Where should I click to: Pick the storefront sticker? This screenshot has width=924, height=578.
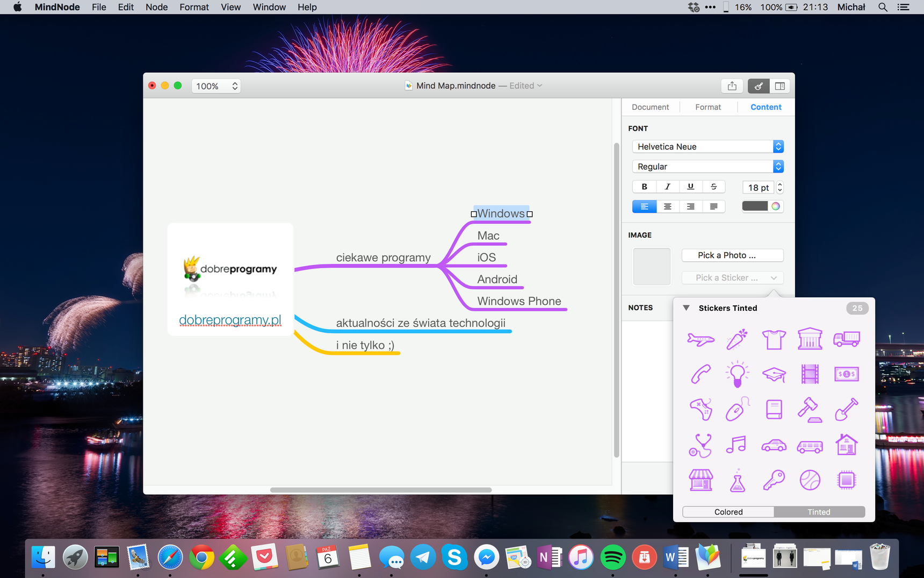(x=701, y=480)
